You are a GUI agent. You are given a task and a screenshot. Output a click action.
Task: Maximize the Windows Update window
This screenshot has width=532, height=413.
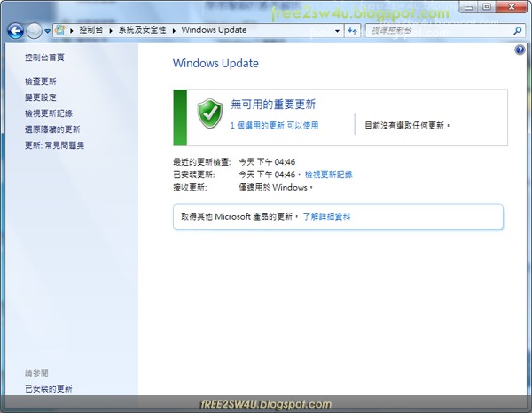[487, 7]
